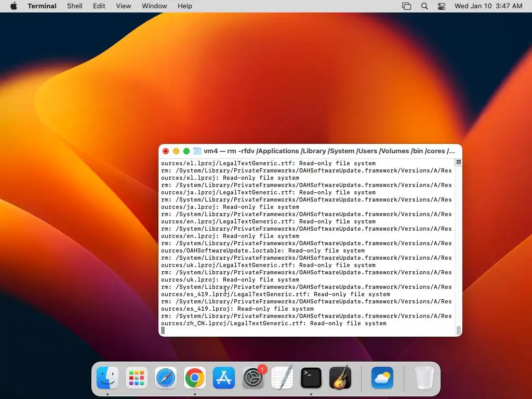Open the Window menu
Image resolution: width=532 pixels, height=399 pixels.
click(154, 6)
